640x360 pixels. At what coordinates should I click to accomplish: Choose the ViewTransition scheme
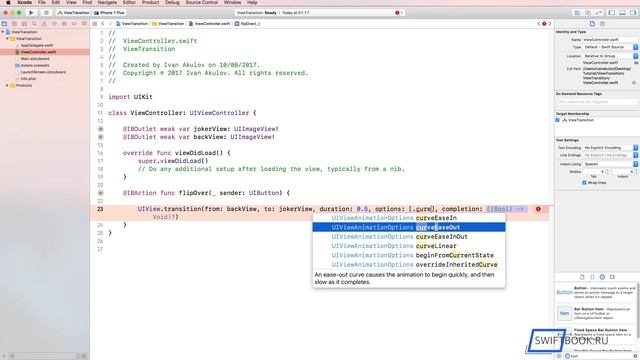click(73, 13)
